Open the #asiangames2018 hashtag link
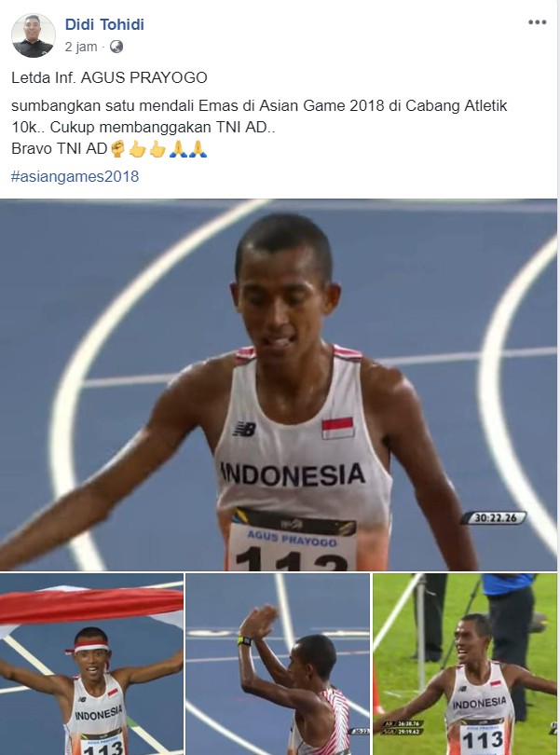The image size is (560, 755). point(75,176)
